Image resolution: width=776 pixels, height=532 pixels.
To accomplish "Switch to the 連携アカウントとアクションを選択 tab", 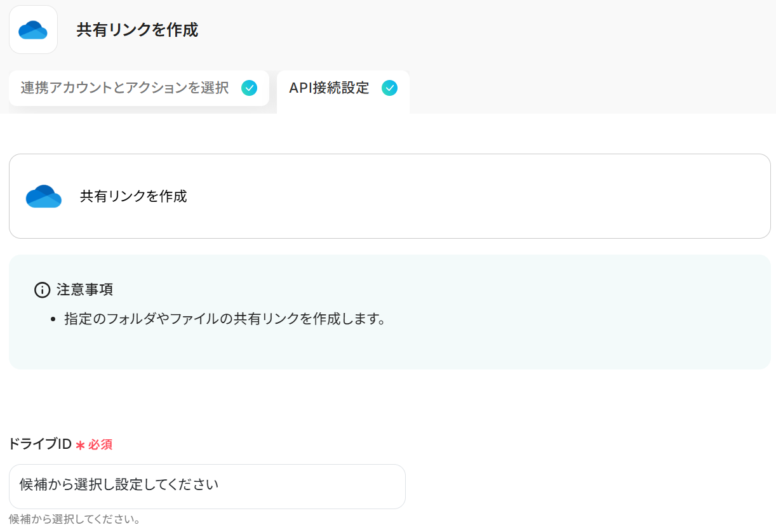I will point(124,88).
